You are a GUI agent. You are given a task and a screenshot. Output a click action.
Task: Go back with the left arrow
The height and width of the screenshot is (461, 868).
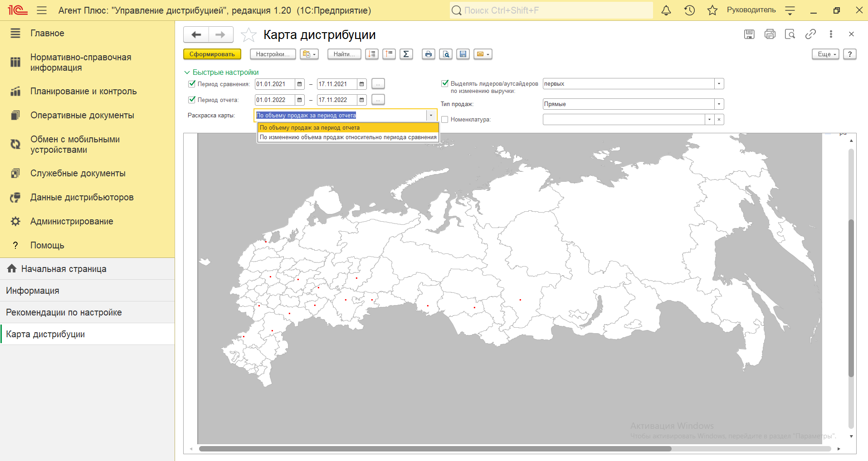[x=196, y=34]
